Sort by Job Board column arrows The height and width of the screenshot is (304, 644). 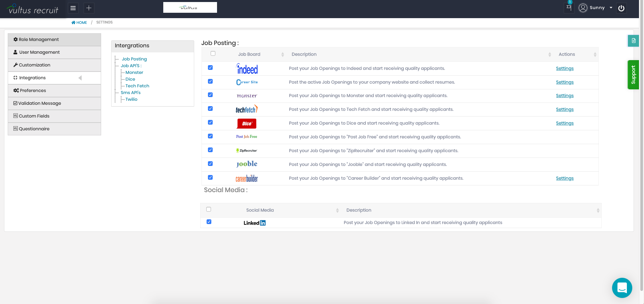283,54
